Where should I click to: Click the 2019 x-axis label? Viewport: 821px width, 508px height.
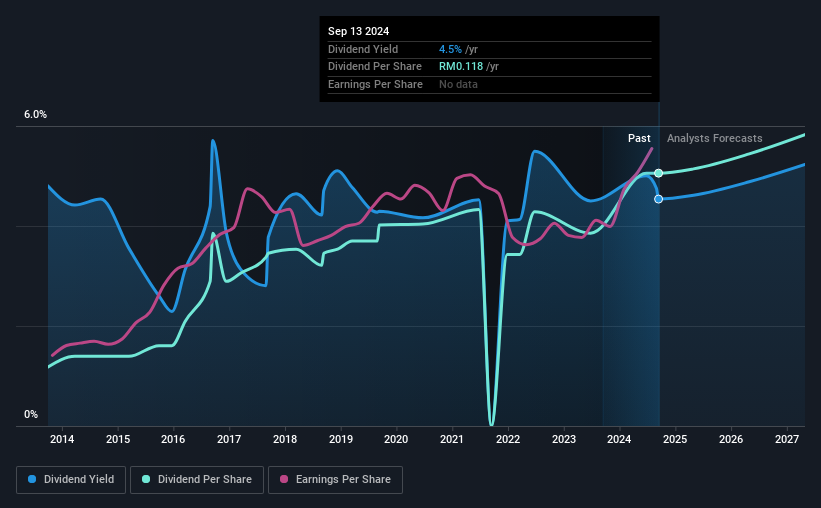pos(341,439)
